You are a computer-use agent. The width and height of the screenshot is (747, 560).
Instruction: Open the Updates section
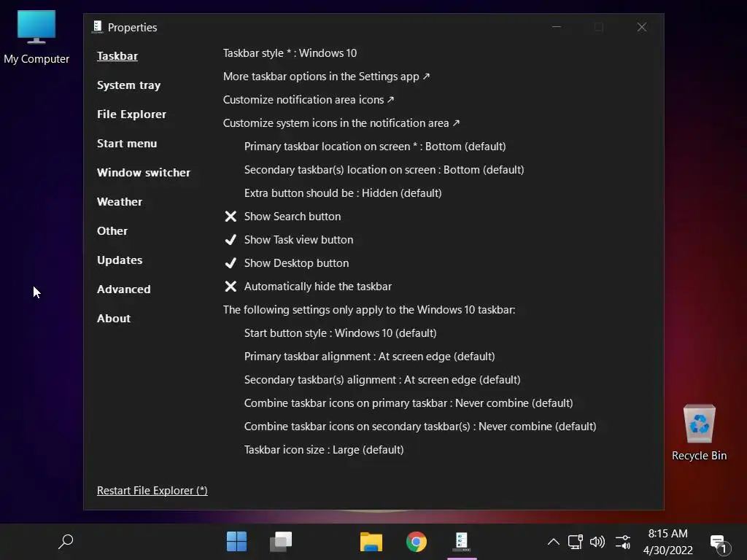119,260
